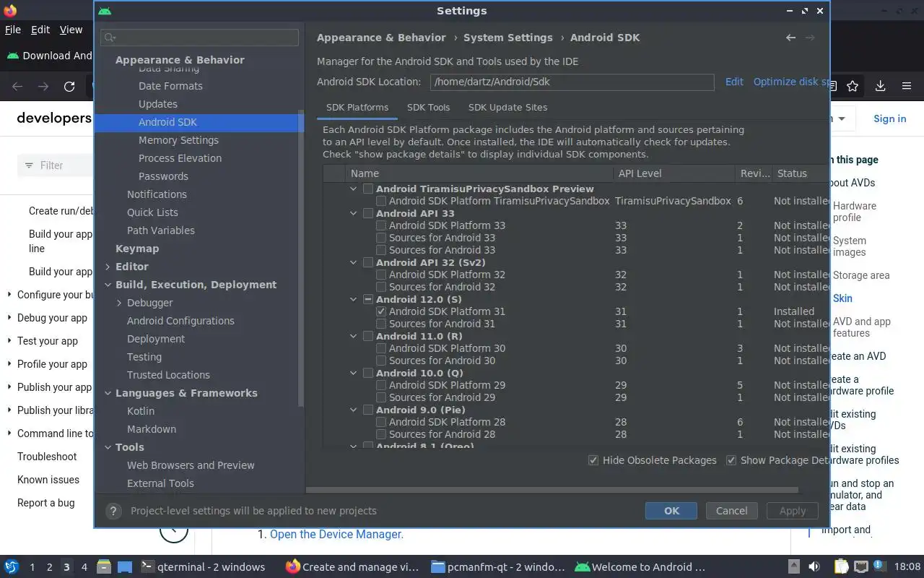Click the settings tree vertical scrollbar

[x=301, y=259]
